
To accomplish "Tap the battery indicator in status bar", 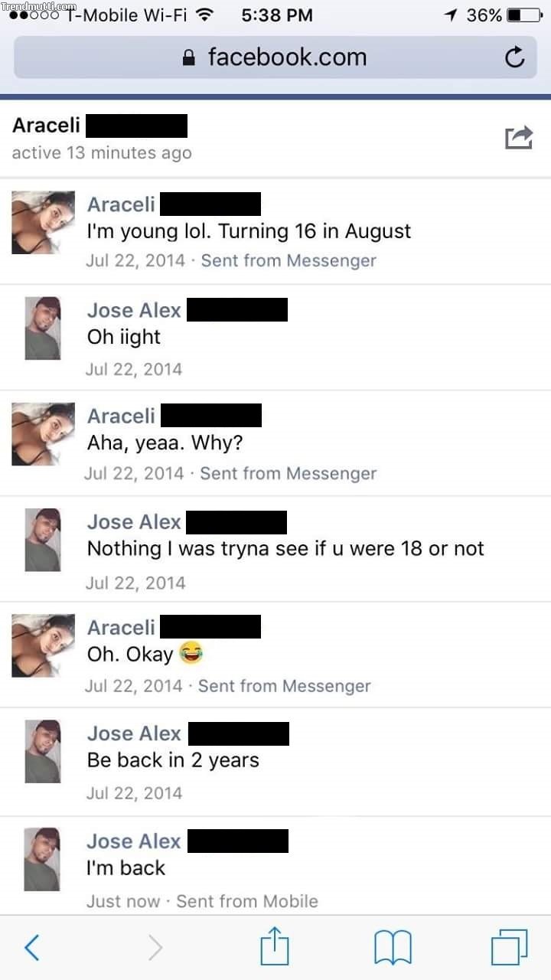I will tap(523, 15).
